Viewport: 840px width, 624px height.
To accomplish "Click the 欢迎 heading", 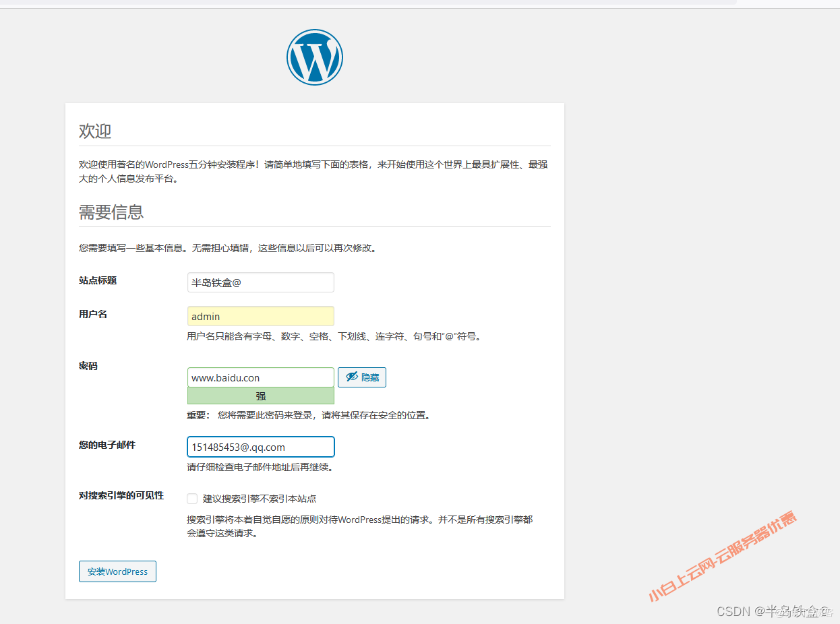I will click(x=95, y=131).
